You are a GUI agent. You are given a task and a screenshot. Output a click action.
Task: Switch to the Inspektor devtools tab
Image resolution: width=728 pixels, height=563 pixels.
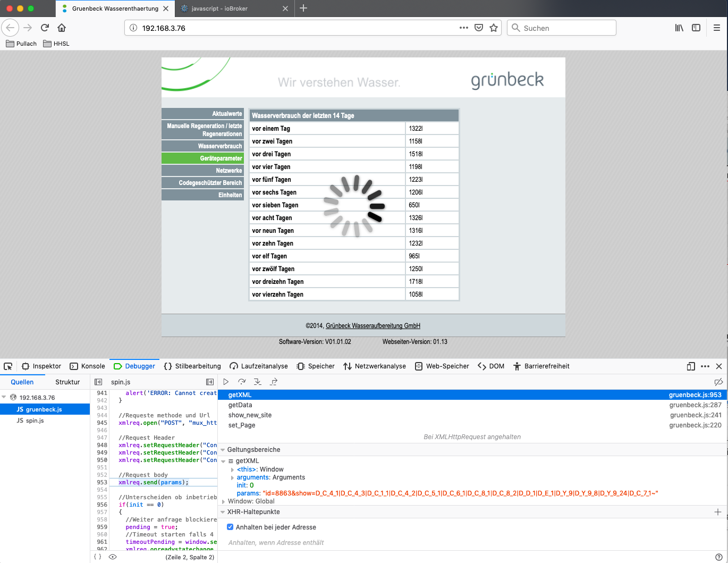(x=41, y=366)
